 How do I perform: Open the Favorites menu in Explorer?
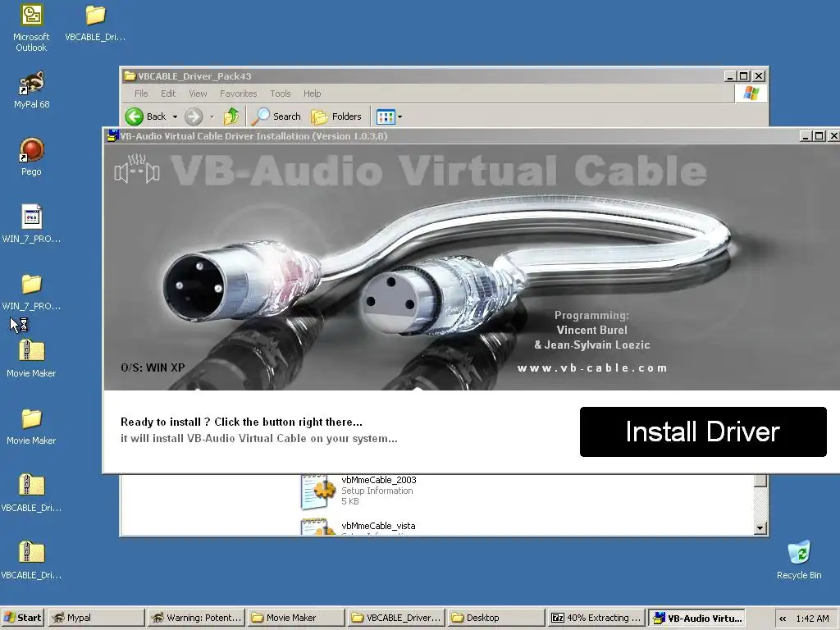pos(239,94)
